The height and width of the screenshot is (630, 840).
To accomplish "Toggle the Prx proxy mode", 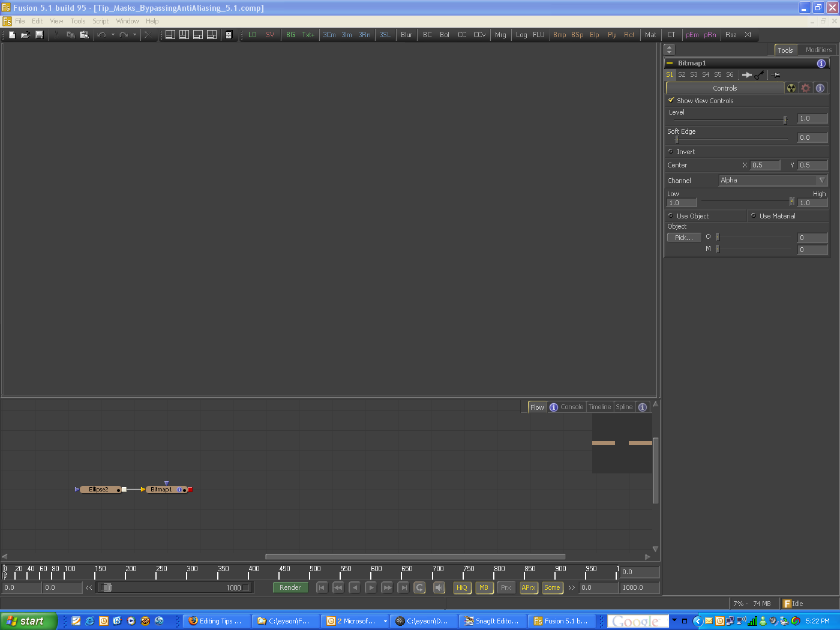I will [x=506, y=588].
